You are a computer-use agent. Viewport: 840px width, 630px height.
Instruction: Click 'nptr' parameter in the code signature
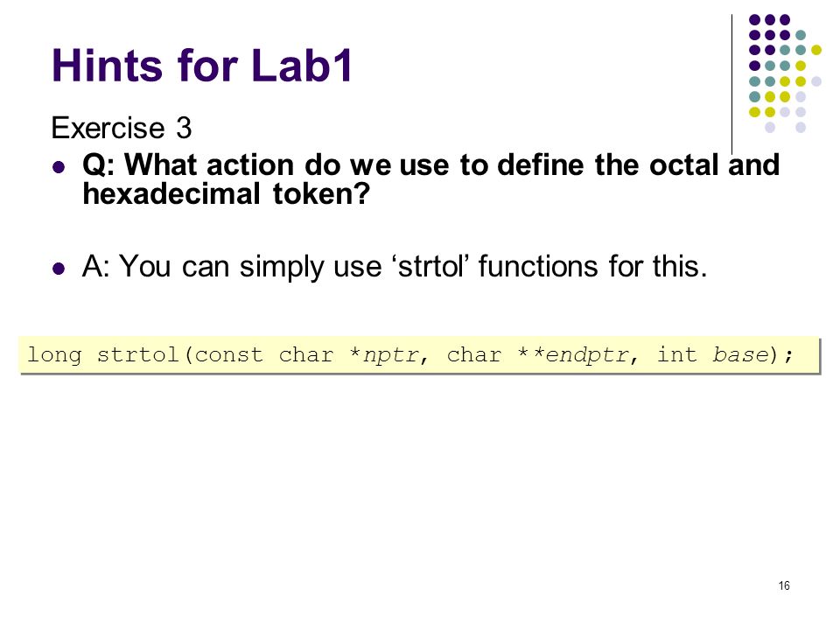[390, 354]
